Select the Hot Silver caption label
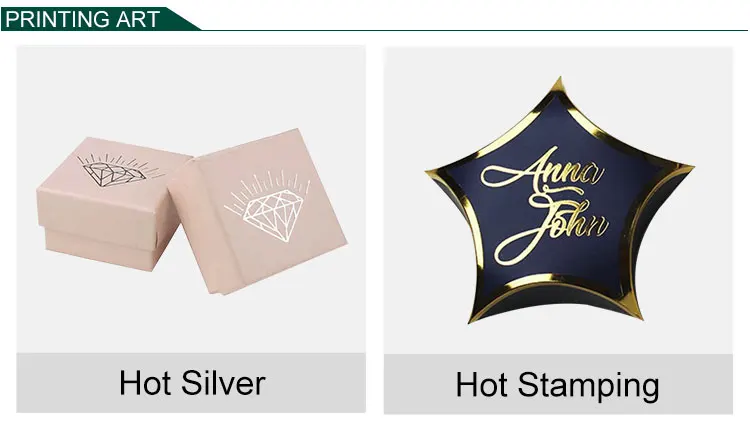 pos(192,383)
